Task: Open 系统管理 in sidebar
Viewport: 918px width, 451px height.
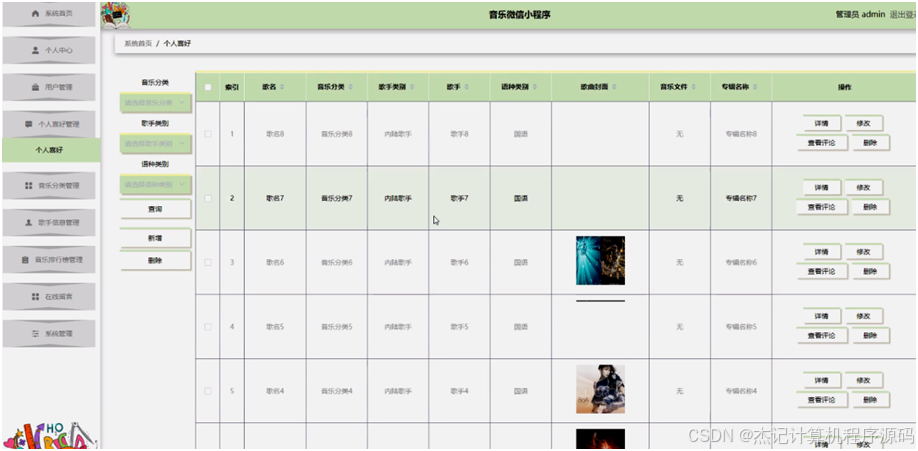Action: (49, 333)
